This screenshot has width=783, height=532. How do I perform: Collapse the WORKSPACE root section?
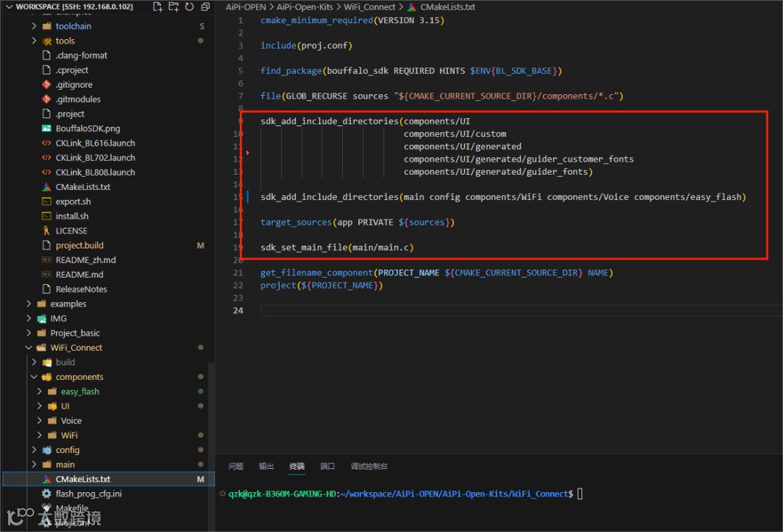click(9, 7)
